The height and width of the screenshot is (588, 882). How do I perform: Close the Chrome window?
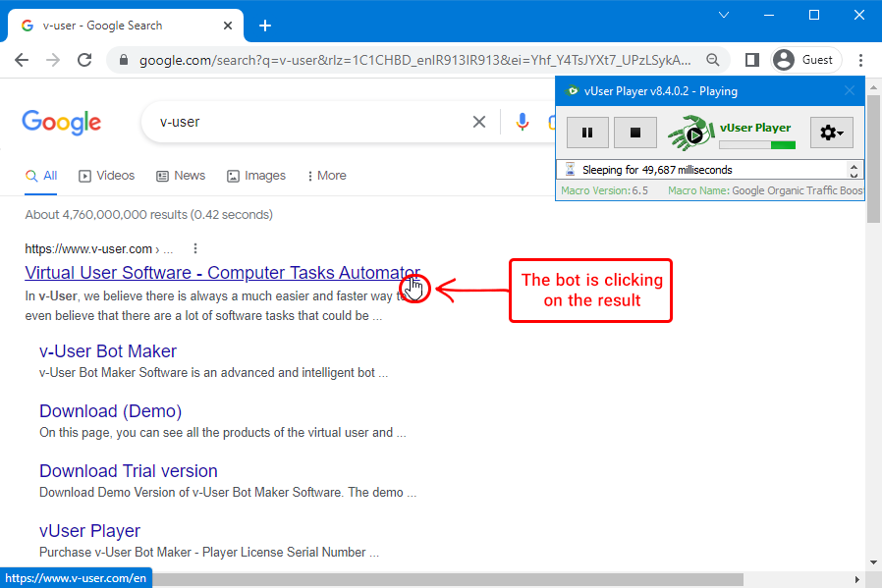pos(859,15)
